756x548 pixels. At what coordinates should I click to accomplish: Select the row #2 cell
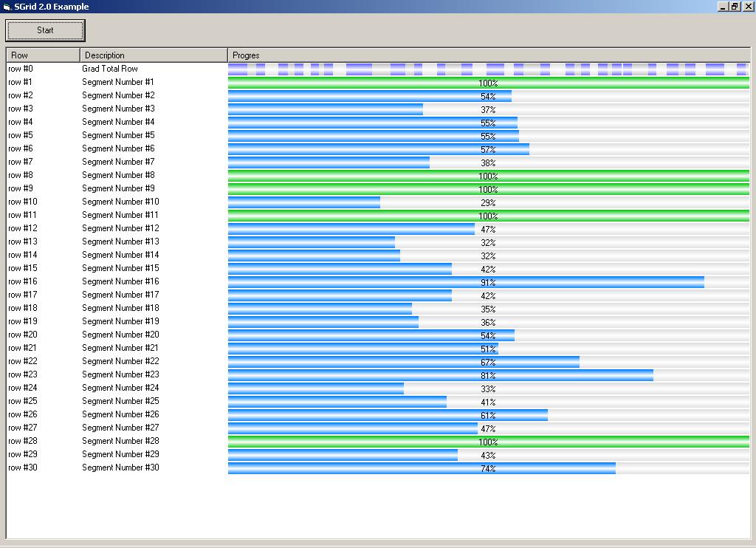(x=21, y=95)
